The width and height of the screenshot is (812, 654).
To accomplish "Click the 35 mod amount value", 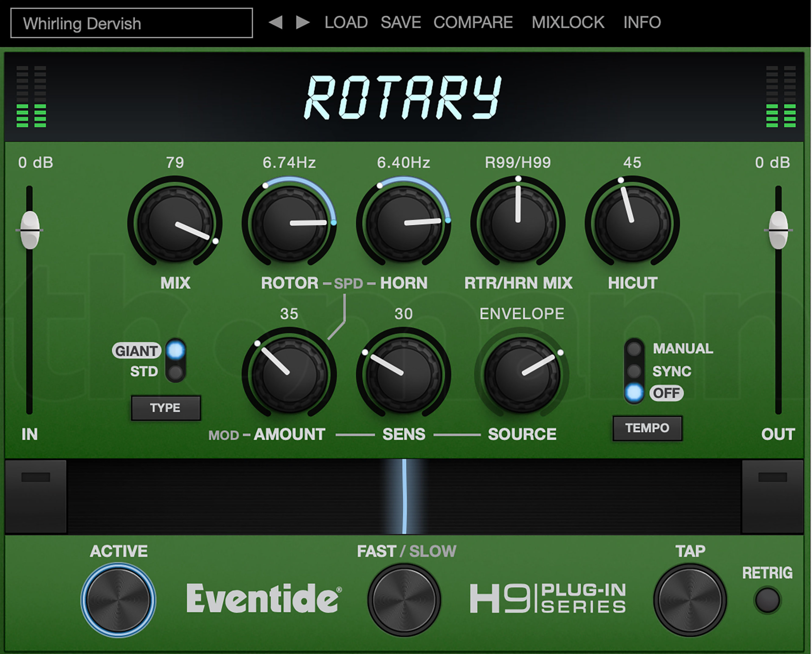I will (x=289, y=314).
